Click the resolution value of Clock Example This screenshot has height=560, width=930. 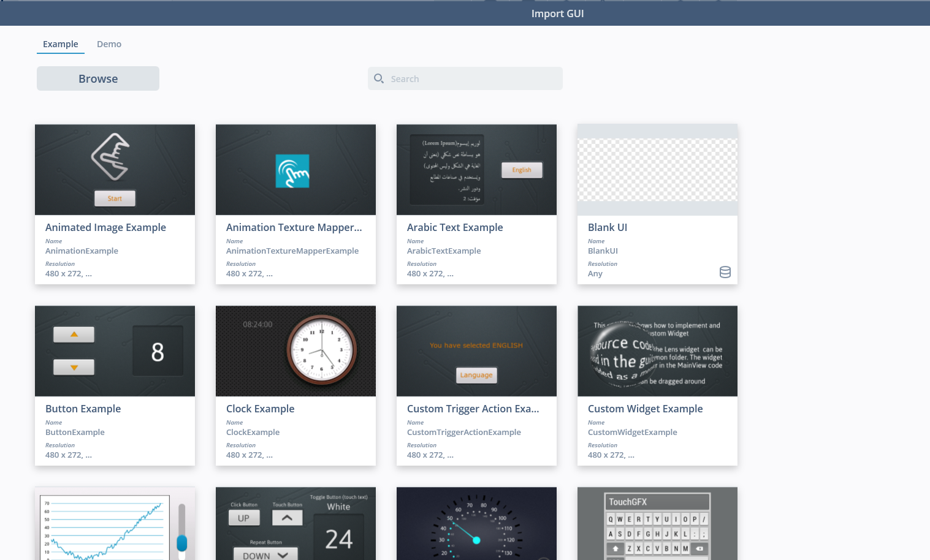coord(250,455)
